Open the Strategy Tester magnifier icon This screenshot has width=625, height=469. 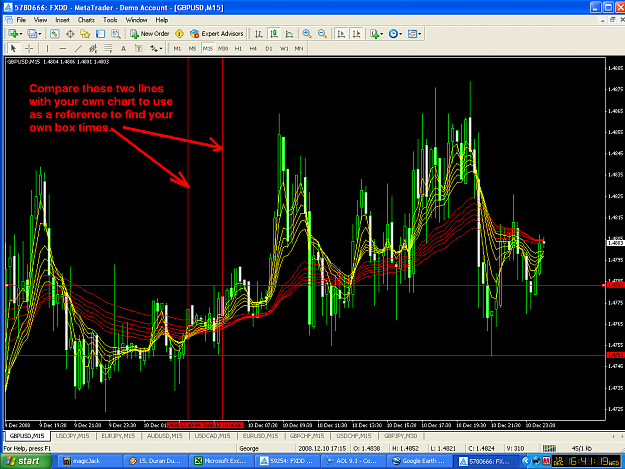coord(116,34)
